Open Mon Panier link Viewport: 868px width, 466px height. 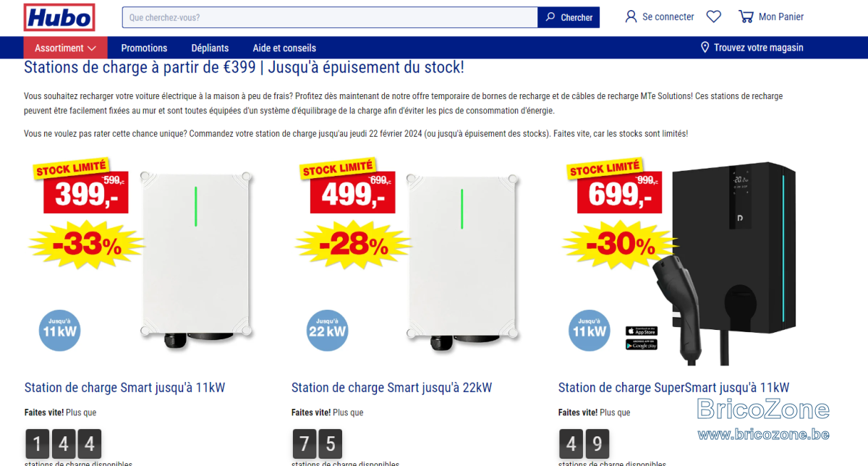781,17
